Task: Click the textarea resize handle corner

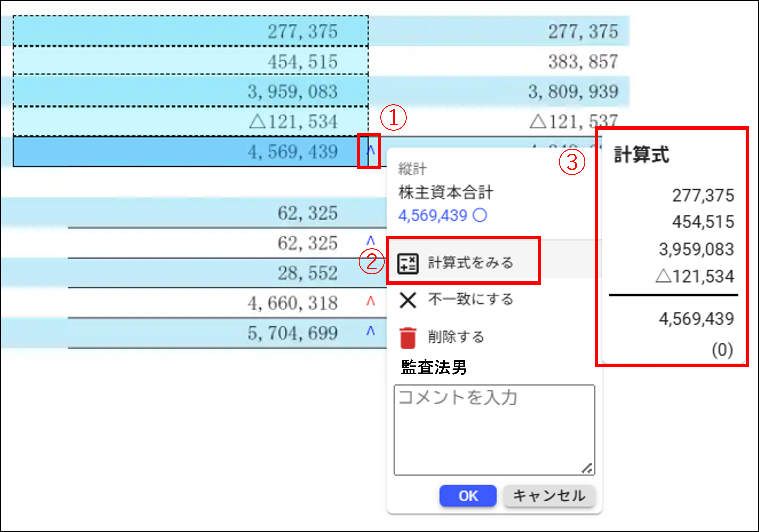Action: 587,468
